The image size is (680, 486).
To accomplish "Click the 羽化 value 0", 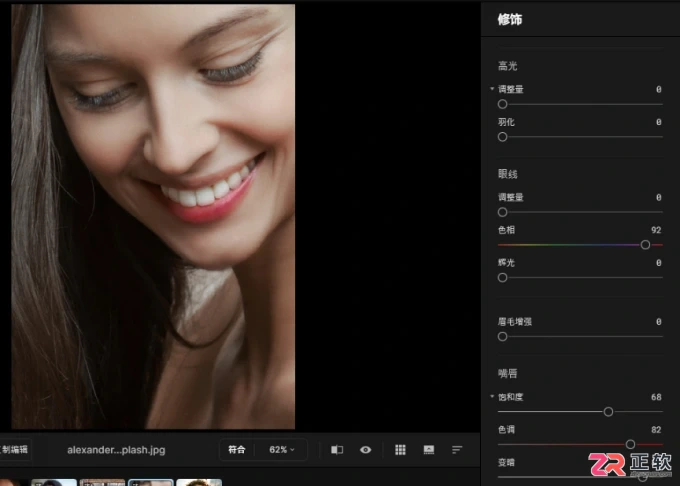I will [659, 122].
